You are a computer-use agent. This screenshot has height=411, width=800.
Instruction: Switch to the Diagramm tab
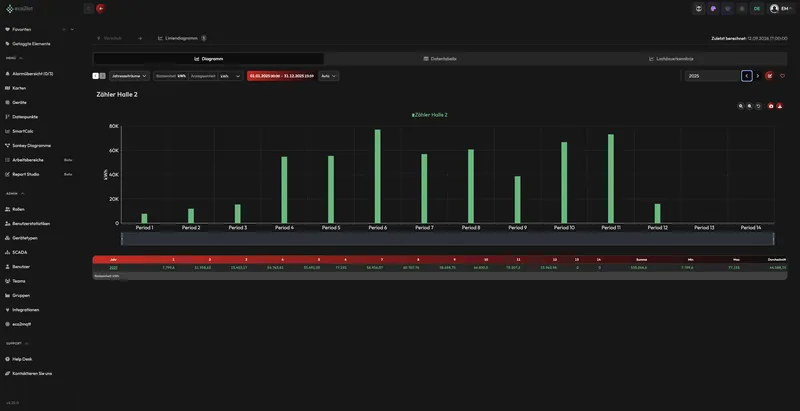pos(208,59)
